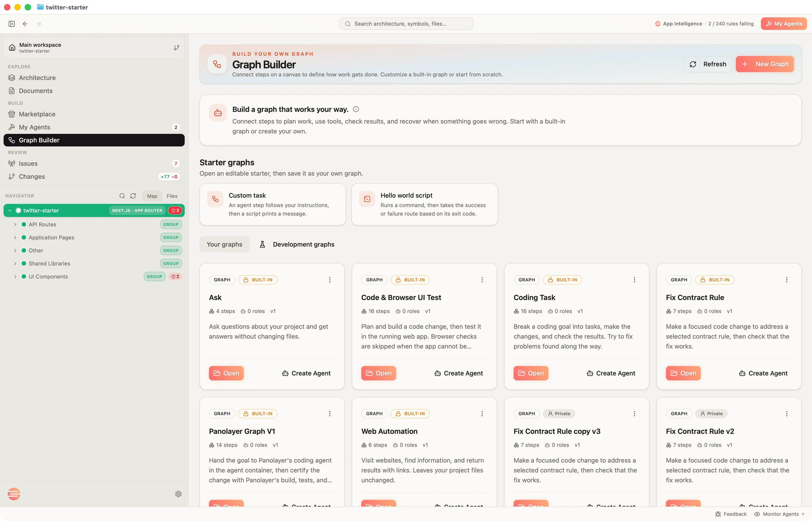Screen dimensions: 812x521
Task: Go back with the left arrow
Action: click(x=25, y=24)
